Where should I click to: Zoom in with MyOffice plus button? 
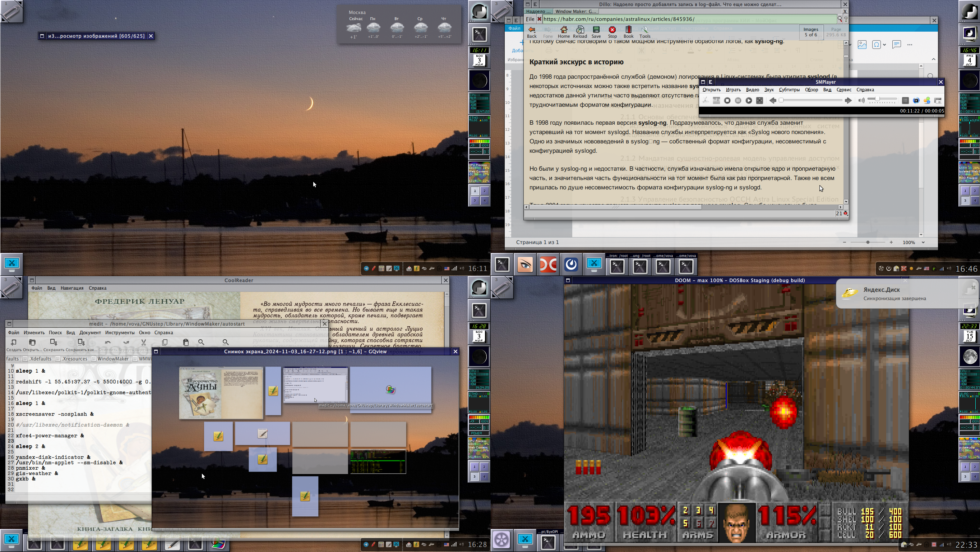pyautogui.click(x=891, y=243)
